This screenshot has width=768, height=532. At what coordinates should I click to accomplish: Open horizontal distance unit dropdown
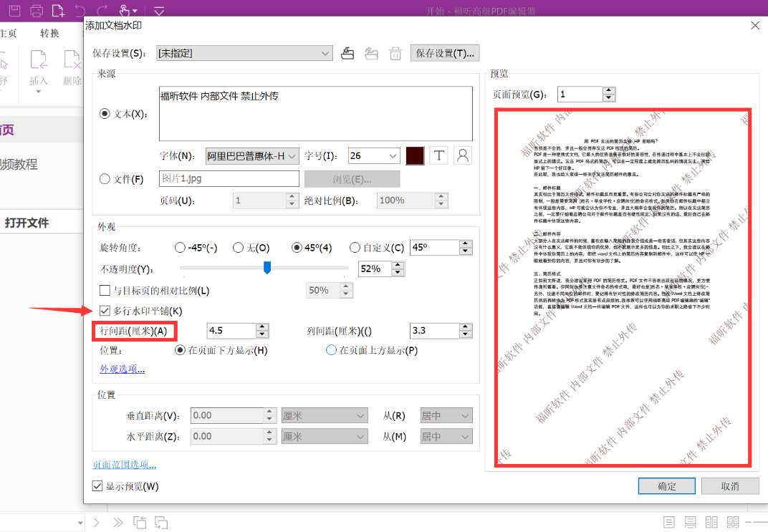[x=325, y=436]
